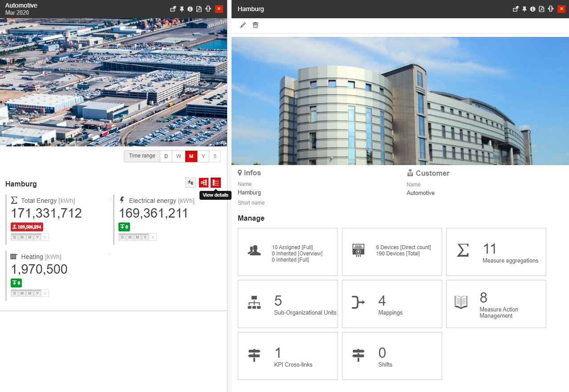Viewport: 569px width, 392px height.
Task: Export the Hamburg panel as PDF
Action: 541,9
